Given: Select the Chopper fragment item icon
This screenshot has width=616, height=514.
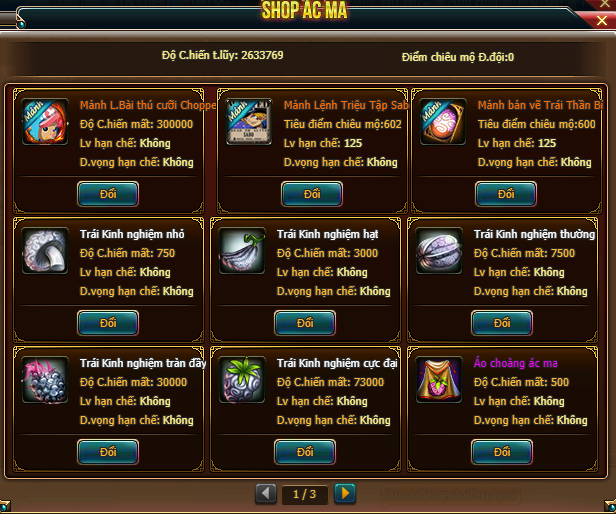Looking at the screenshot, I should click(45, 122).
